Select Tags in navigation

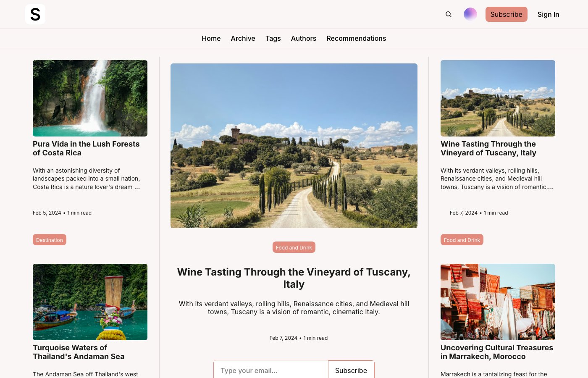pos(273,38)
